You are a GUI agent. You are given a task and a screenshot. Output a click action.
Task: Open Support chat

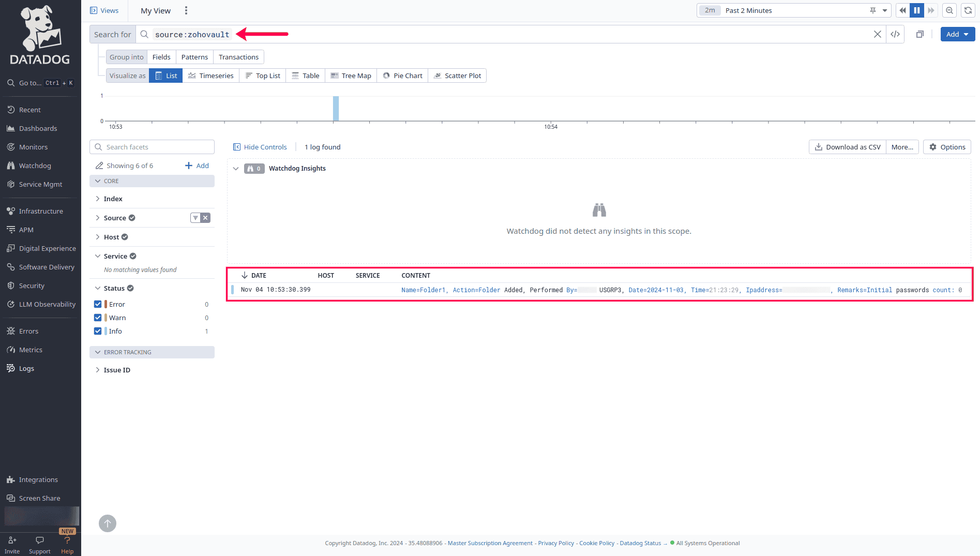(40, 545)
